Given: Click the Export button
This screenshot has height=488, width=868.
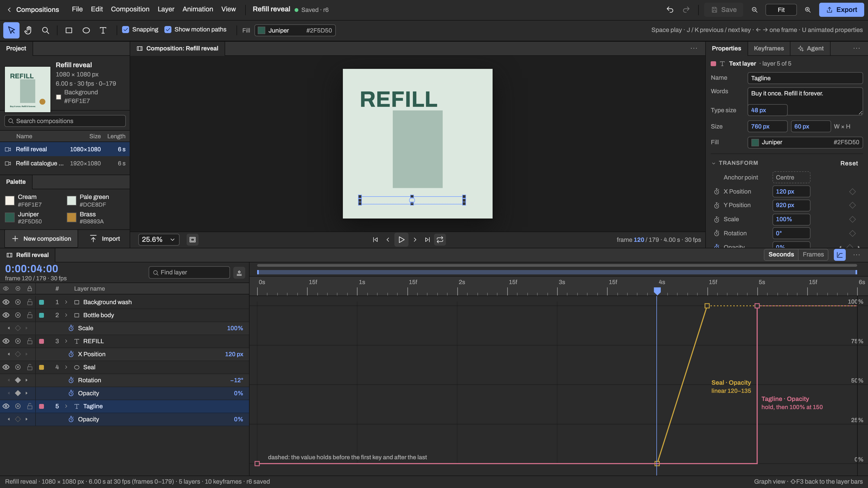Looking at the screenshot, I should click(x=841, y=10).
